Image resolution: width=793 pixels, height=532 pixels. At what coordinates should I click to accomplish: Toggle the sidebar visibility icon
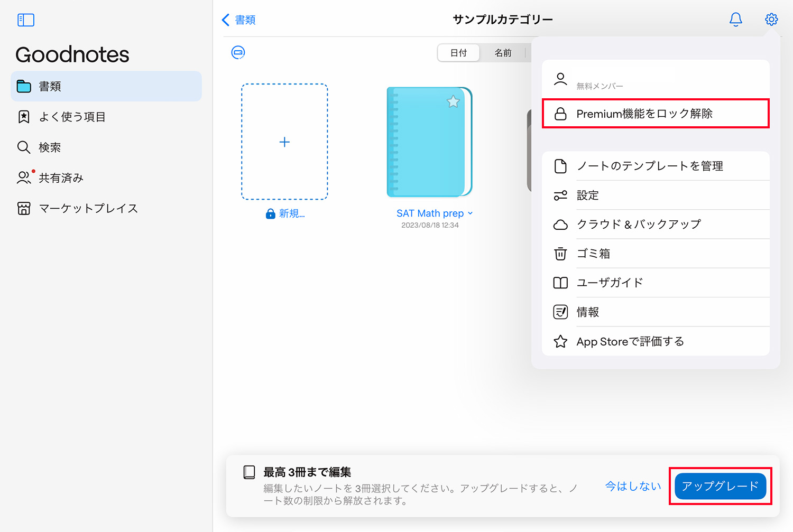tap(25, 20)
